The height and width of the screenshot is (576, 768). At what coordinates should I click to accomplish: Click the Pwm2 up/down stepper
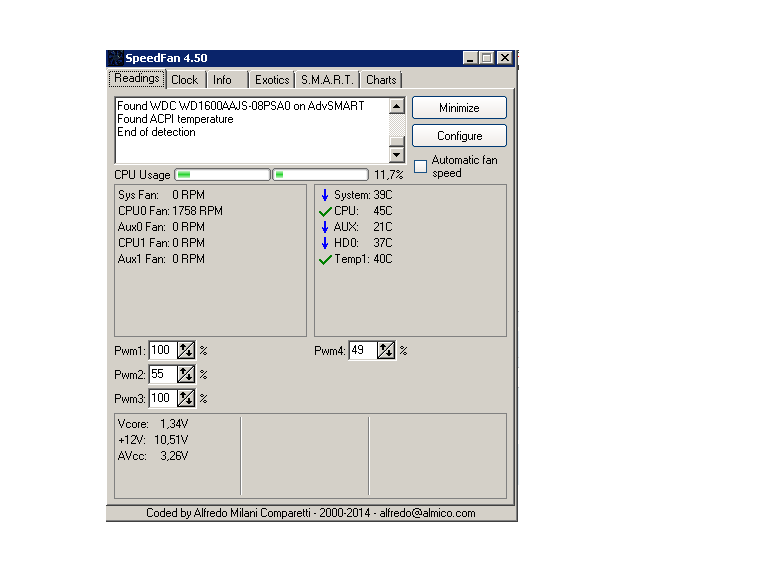pyautogui.click(x=186, y=374)
